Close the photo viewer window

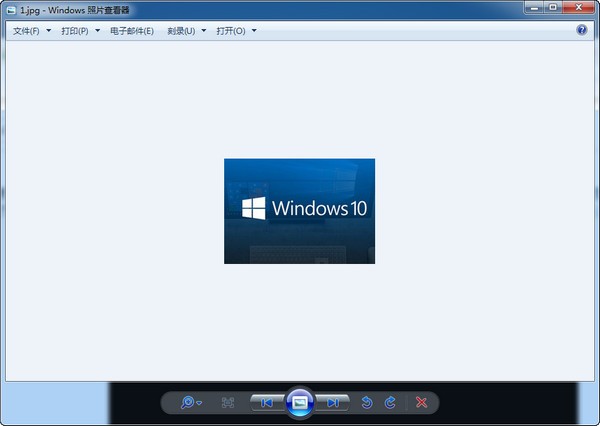coord(579,7)
